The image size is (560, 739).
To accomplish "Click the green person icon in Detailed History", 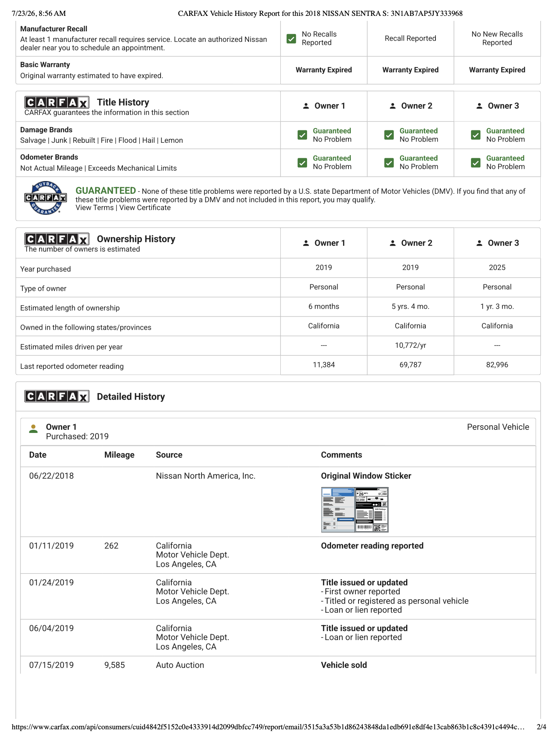I will 34,429.
